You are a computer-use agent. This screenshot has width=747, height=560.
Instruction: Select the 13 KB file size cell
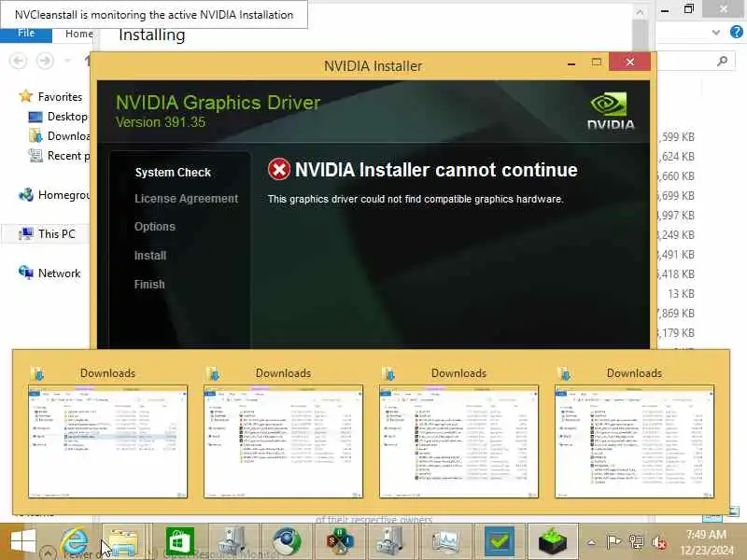point(681,294)
